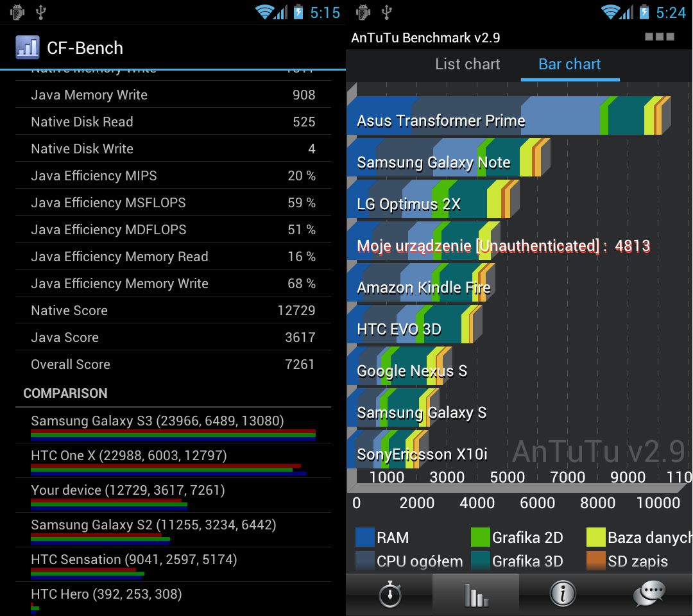Tap the AnTuTu Benchmark v2.9 title
This screenshot has height=616, width=693.
click(425, 38)
